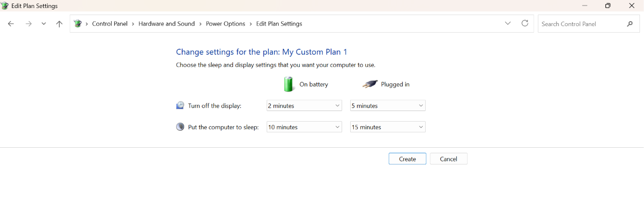The height and width of the screenshot is (205, 644).
Task: Click the 'Plugged in' column label
Action: point(395,84)
